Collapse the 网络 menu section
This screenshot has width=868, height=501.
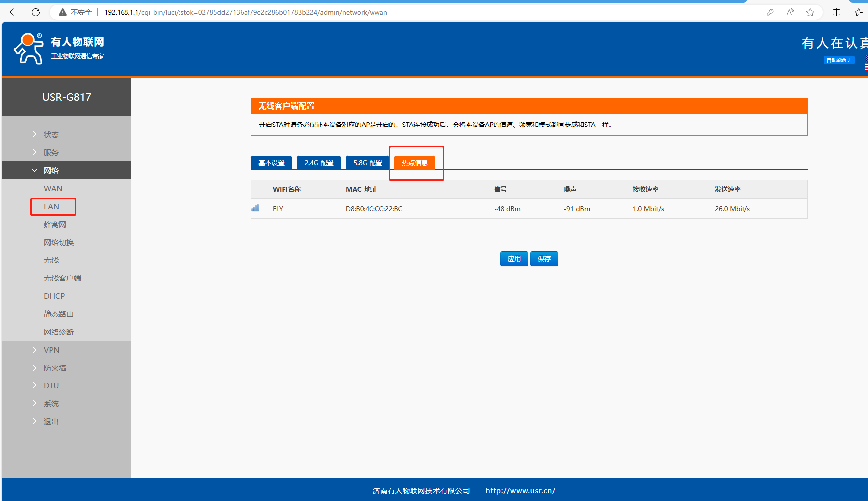click(51, 171)
